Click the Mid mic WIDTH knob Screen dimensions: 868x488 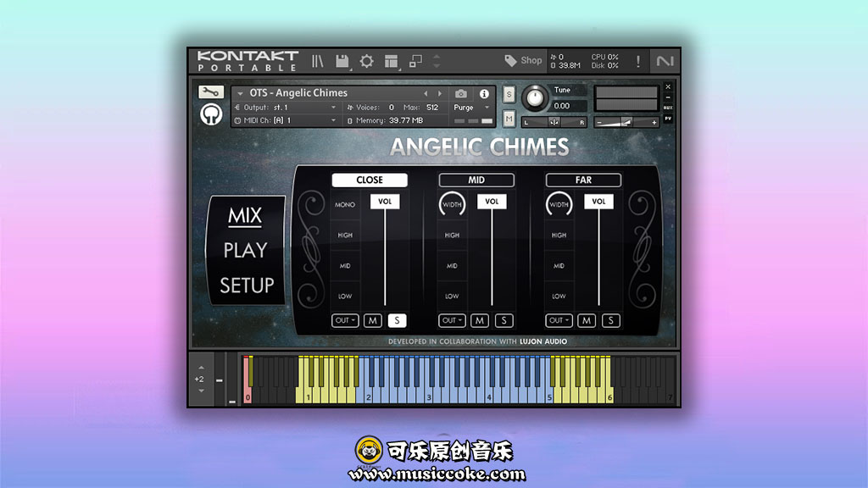[453, 204]
